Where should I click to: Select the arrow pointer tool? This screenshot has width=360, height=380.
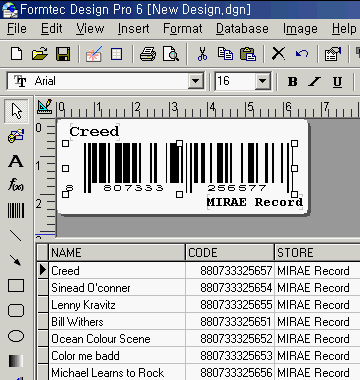click(x=16, y=111)
